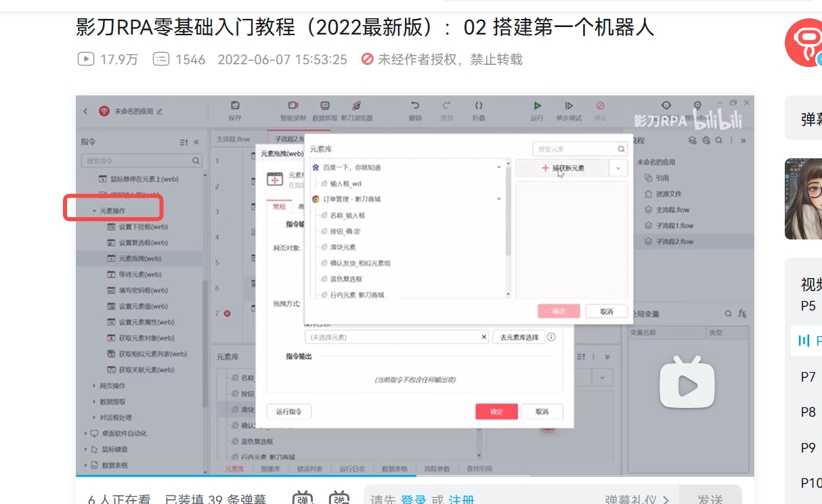Expand the 网页操作 tree group
Screen dimensions: 822x504
[x=94, y=386]
